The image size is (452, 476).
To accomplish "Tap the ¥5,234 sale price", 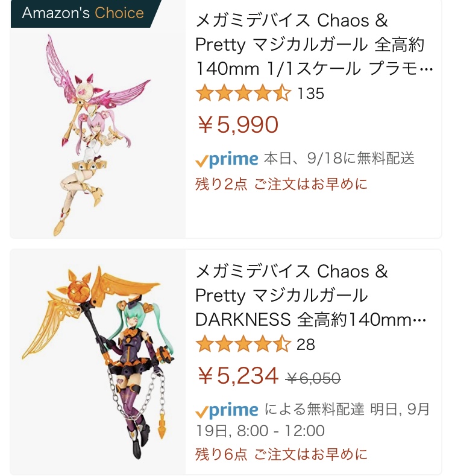I will (238, 376).
